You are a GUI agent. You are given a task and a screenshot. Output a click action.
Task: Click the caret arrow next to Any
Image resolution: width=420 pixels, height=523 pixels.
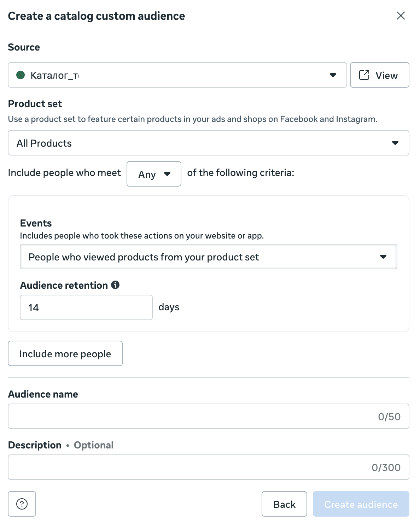[x=167, y=174]
